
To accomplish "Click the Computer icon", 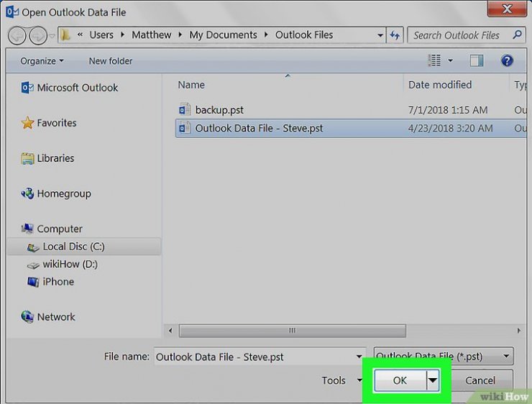I will [27, 229].
